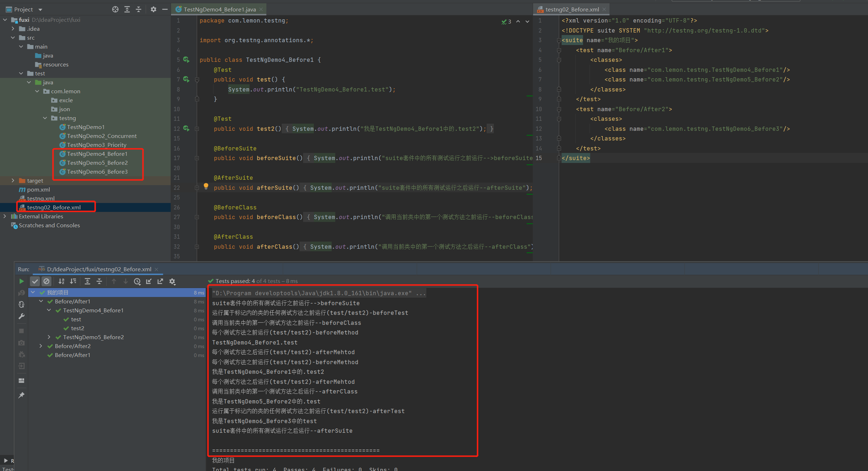Image resolution: width=868 pixels, height=471 pixels.
Task: Open test runner settings gear
Action: (172, 281)
